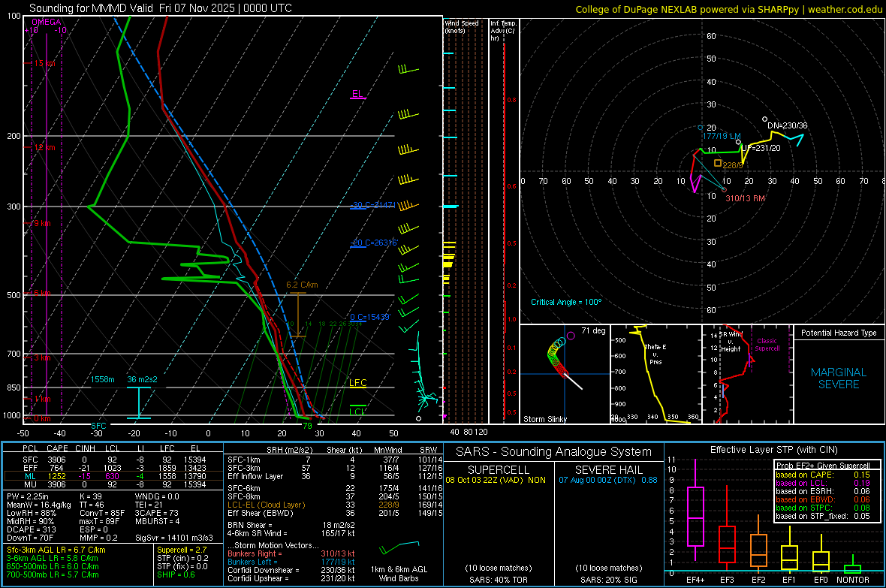Click the 'Storm Slinky' panel label
The width and height of the screenshot is (886, 588).
click(x=545, y=419)
